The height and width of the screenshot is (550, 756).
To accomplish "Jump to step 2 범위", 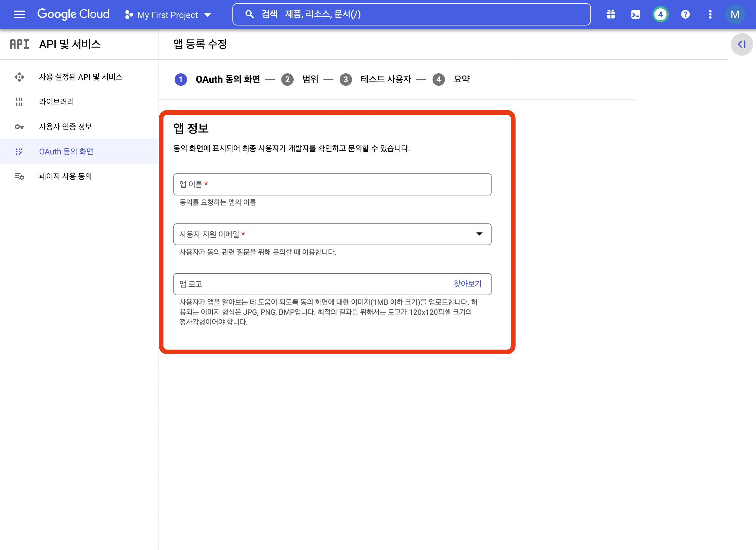I will [310, 79].
